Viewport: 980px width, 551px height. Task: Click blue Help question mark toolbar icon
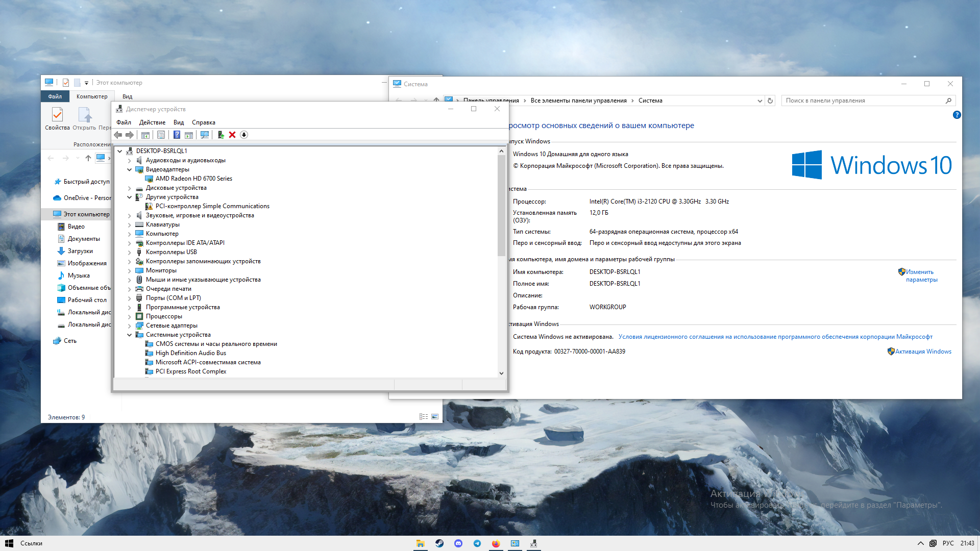pyautogui.click(x=177, y=135)
